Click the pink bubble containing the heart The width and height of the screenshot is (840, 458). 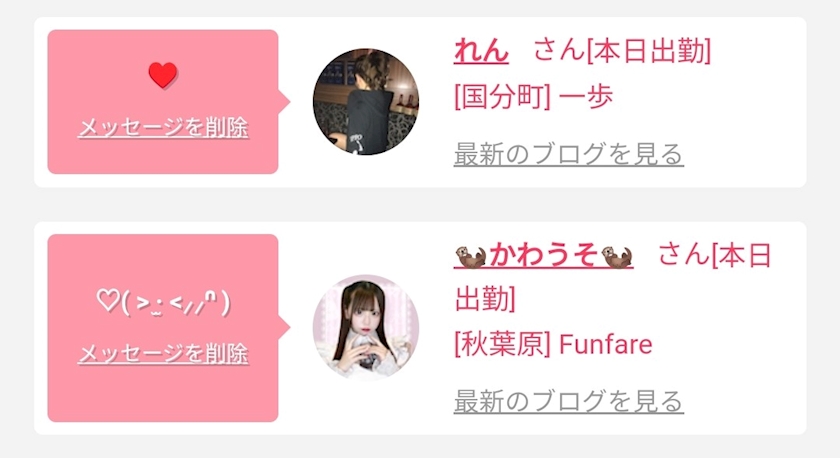(x=163, y=102)
